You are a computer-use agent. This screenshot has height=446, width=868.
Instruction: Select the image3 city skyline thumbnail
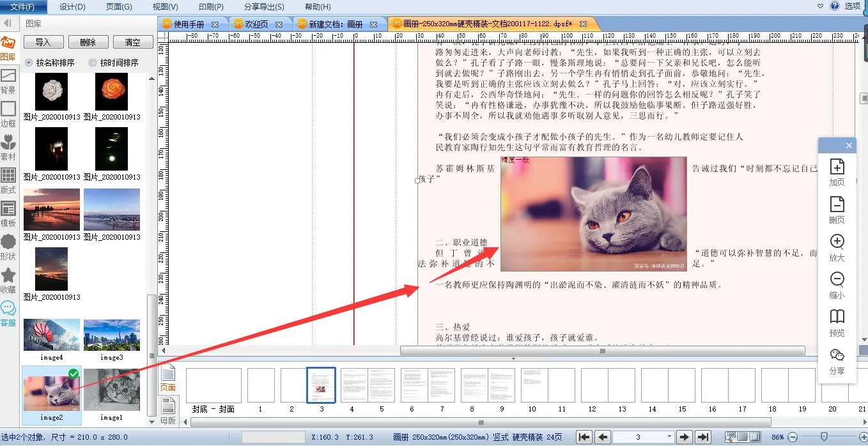[111, 335]
